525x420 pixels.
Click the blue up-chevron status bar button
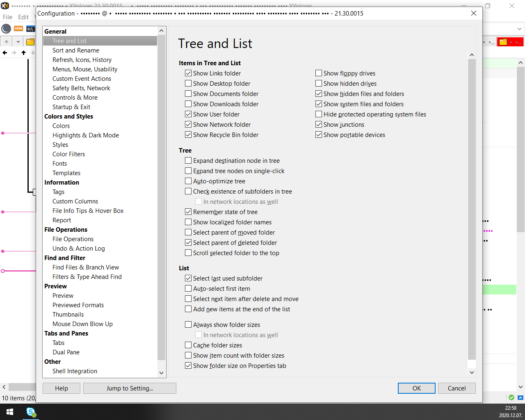click(x=520, y=397)
